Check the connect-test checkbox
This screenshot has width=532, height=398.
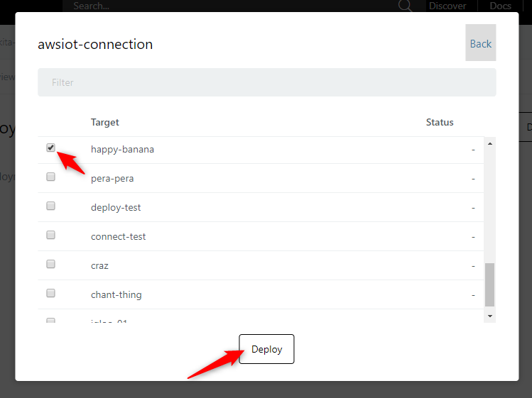coord(50,235)
